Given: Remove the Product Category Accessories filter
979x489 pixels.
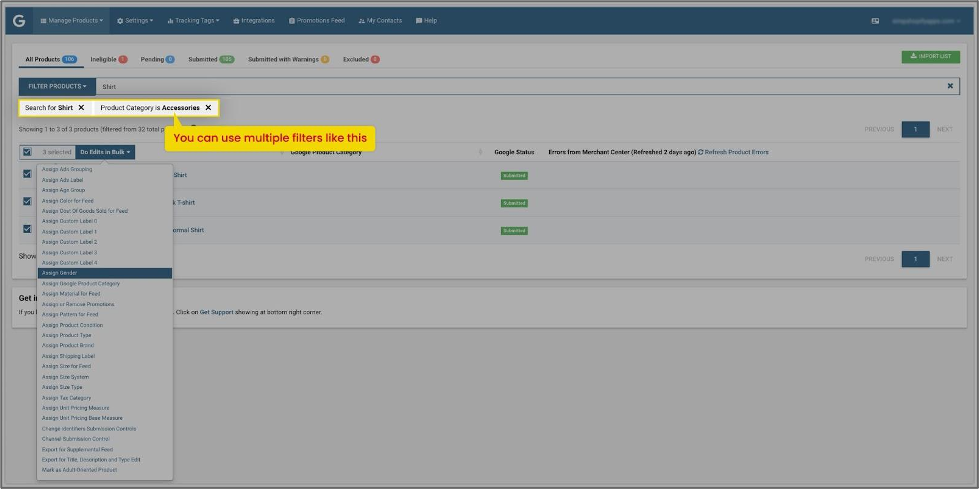Looking at the screenshot, I should [x=208, y=107].
